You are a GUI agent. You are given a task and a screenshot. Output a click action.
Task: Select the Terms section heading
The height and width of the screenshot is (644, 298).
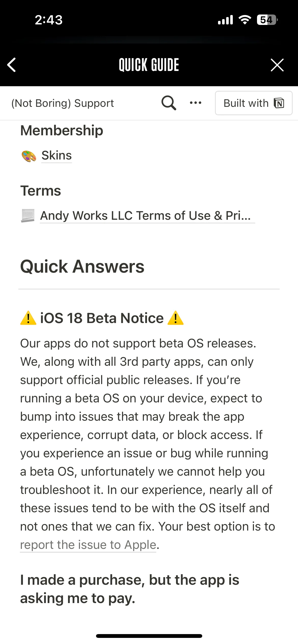pos(40,191)
